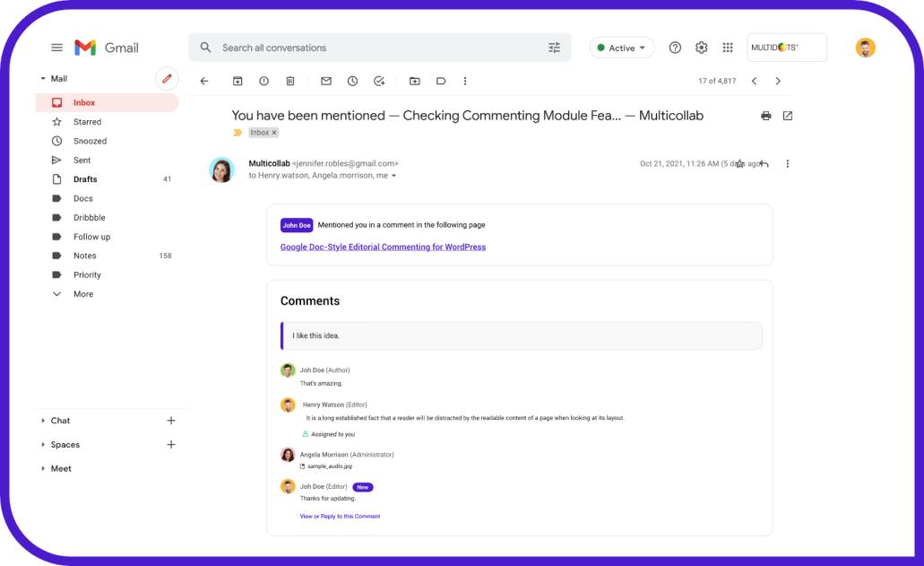Reply to the Multicollab message
The image size is (924, 566).
(764, 164)
